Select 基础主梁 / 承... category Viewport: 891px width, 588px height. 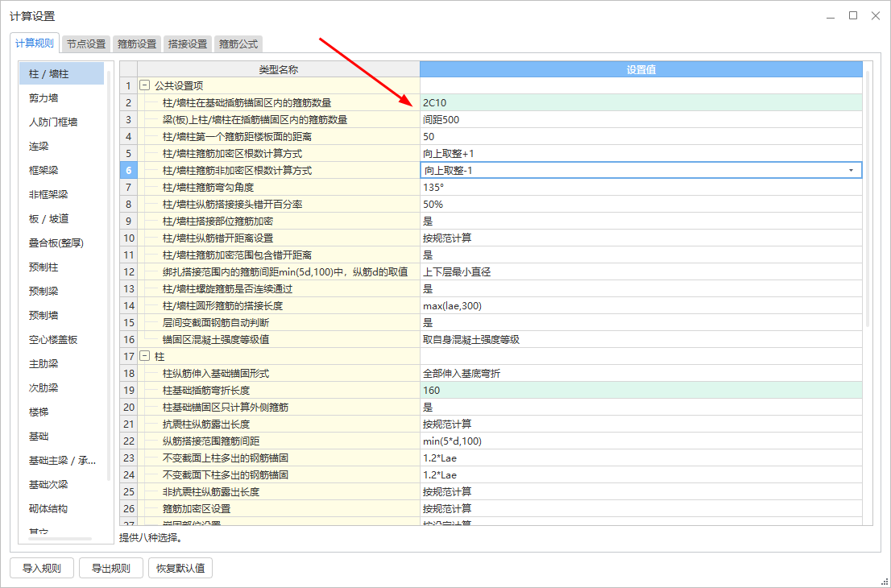click(x=61, y=460)
